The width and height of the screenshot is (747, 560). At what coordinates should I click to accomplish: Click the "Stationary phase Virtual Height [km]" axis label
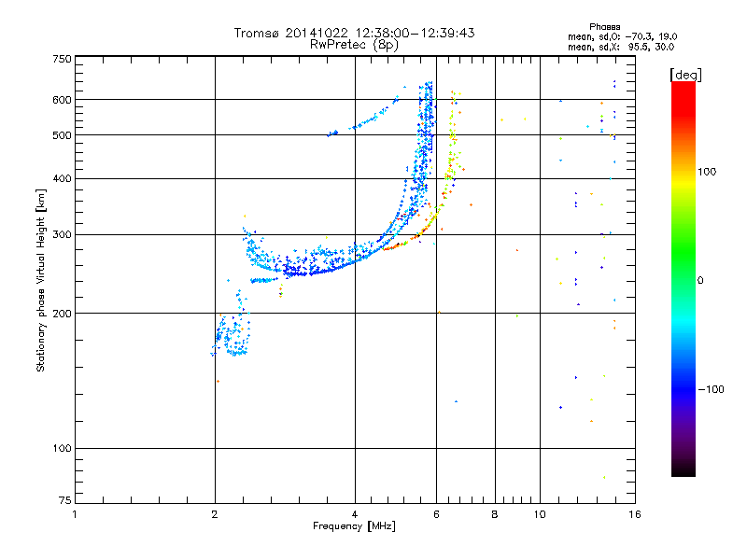click(x=41, y=280)
